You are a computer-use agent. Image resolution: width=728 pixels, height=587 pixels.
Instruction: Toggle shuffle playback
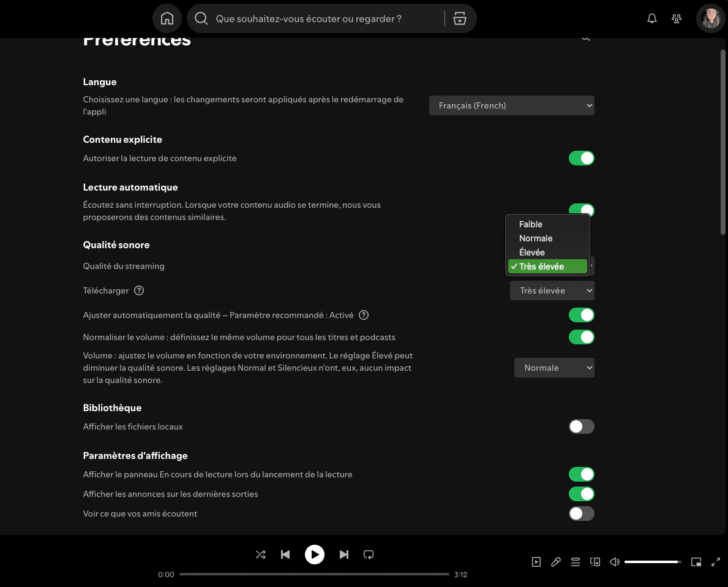coord(260,555)
